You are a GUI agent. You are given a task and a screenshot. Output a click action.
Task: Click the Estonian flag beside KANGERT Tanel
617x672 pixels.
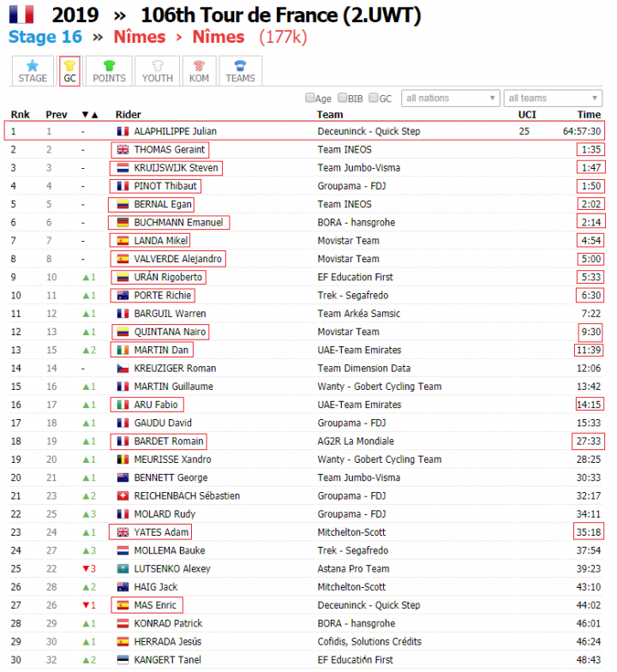(123, 660)
